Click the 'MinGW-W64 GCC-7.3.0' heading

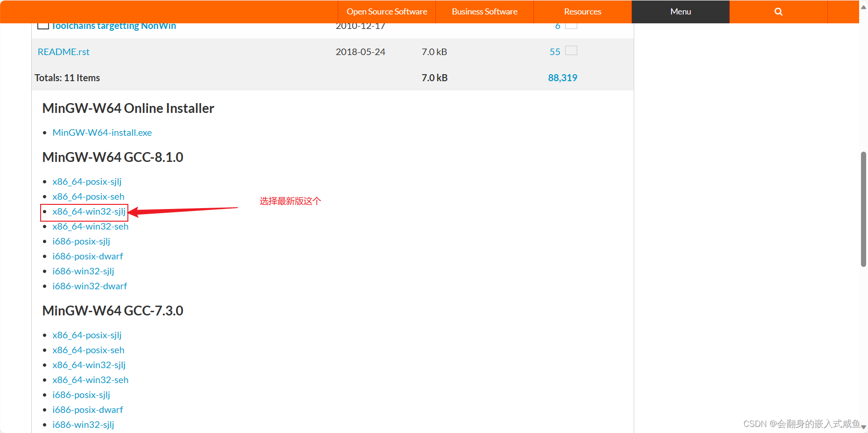(112, 311)
